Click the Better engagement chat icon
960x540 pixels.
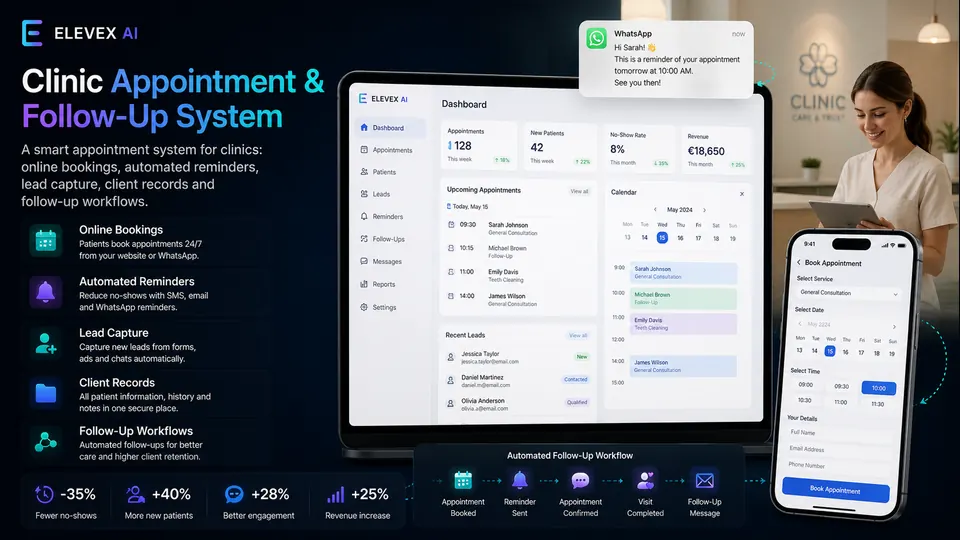point(234,494)
